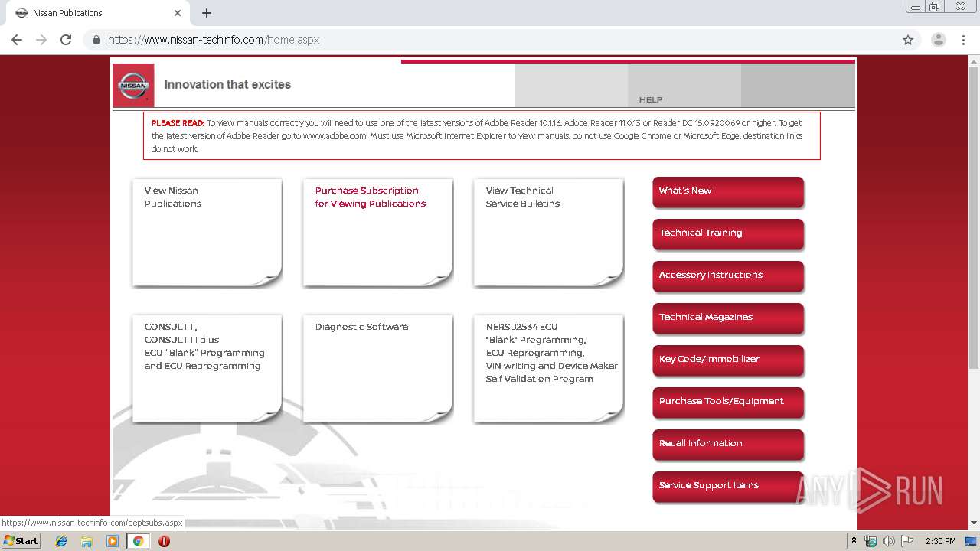Open View Technical Service Bulletins card

point(548,233)
